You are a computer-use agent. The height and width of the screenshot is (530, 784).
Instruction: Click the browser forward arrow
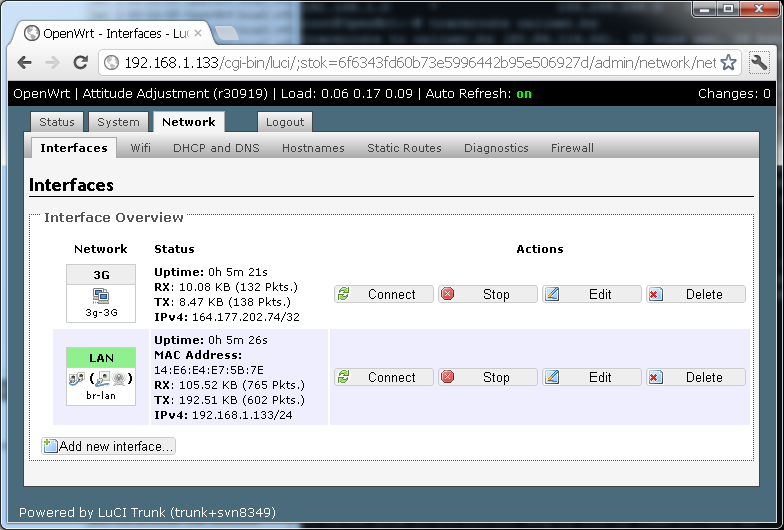point(52,62)
